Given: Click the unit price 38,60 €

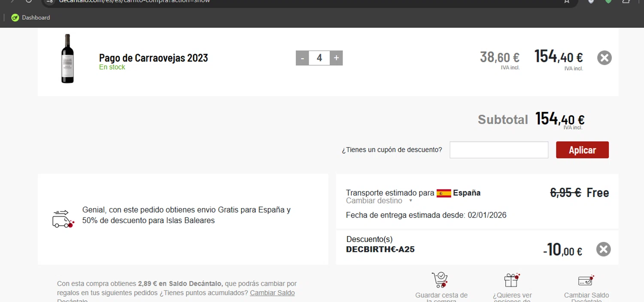Looking at the screenshot, I should 500,57.
